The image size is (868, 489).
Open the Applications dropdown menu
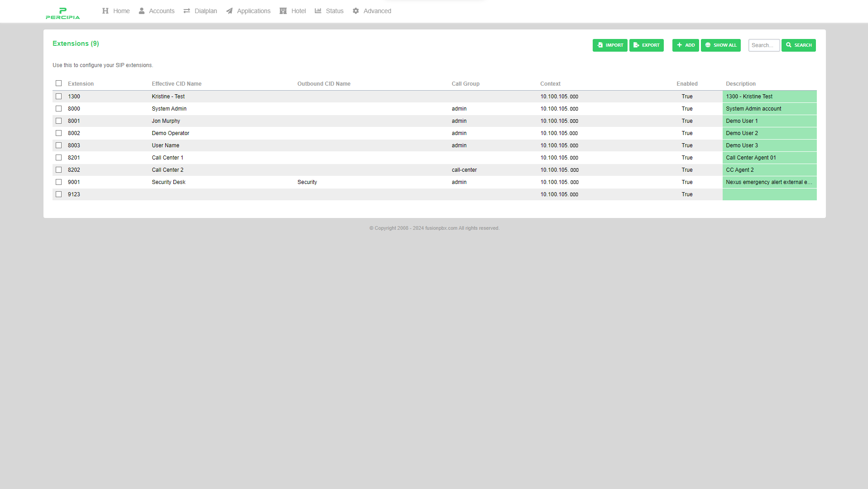[253, 10]
